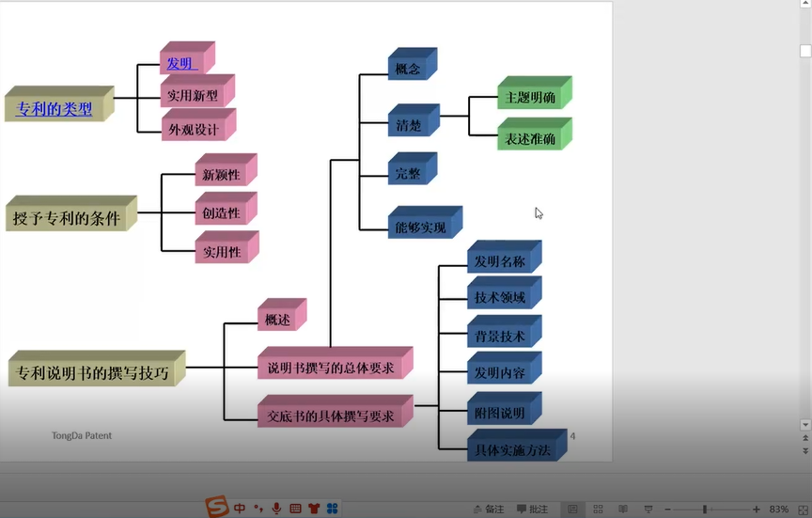
Task: Toggle the Notes (备注) pane
Action: point(488,510)
